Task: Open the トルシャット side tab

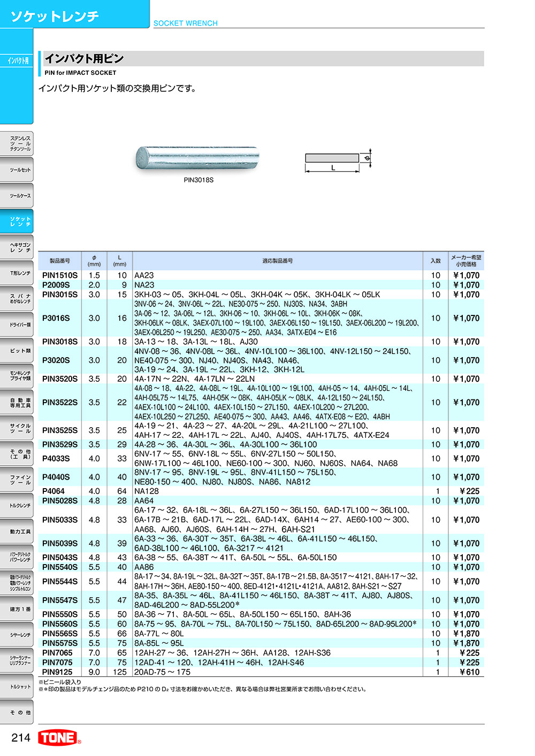Action: coord(17,686)
